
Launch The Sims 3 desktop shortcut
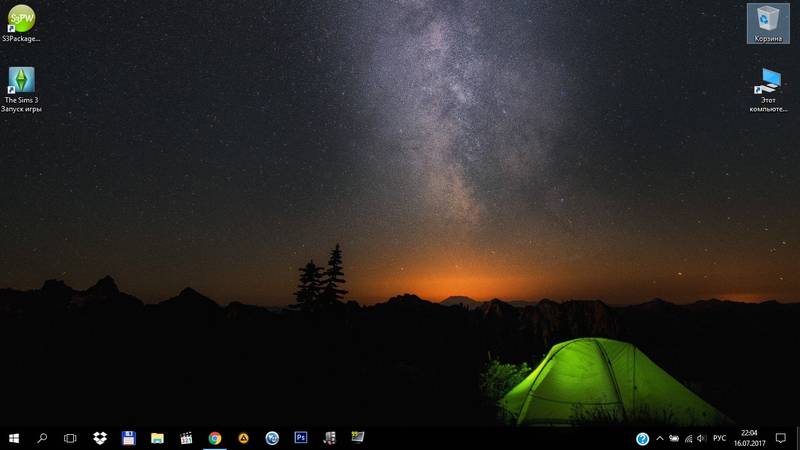click(21, 82)
